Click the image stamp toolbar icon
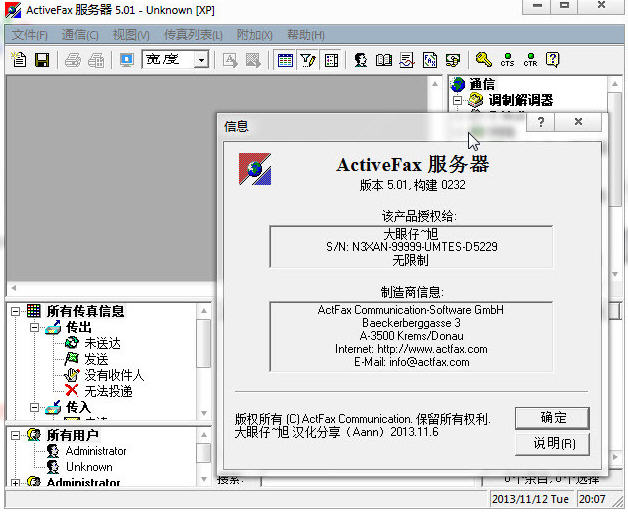Screen dimensions: 628x512 pos(253,60)
